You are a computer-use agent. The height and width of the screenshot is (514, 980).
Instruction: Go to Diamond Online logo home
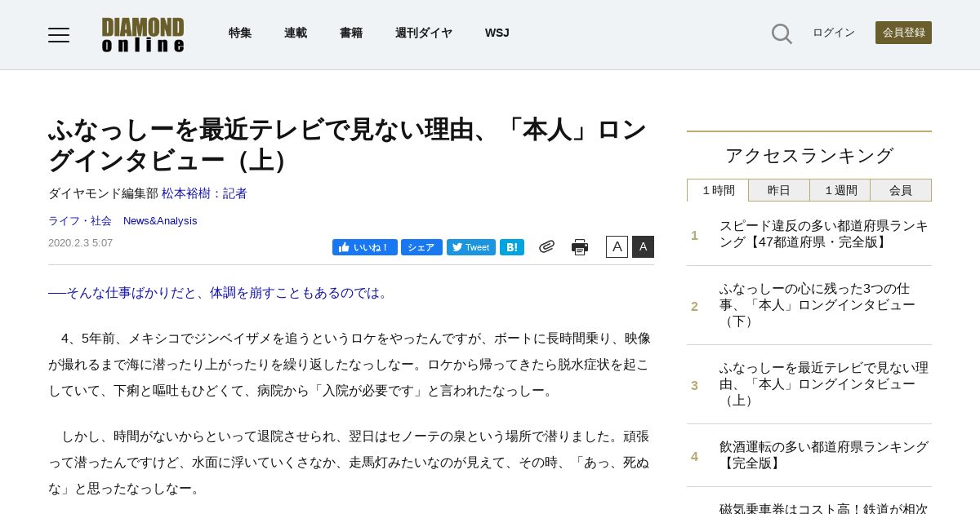coord(143,34)
